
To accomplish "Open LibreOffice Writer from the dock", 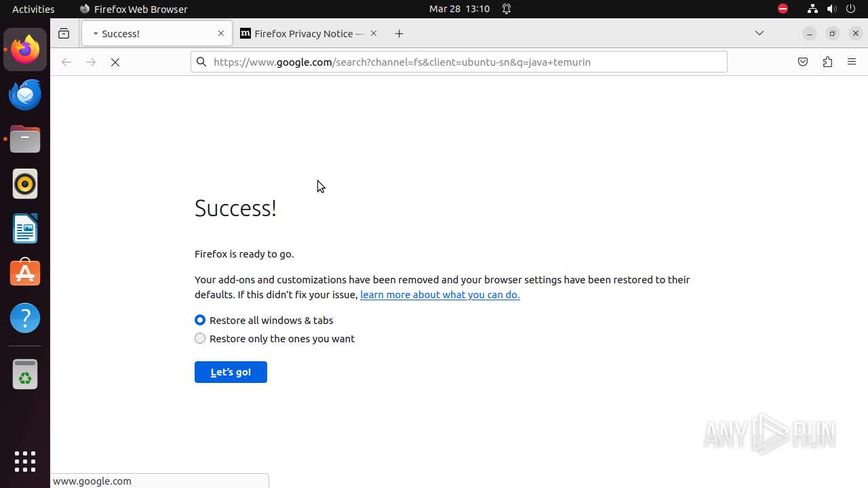I will pos(25,228).
